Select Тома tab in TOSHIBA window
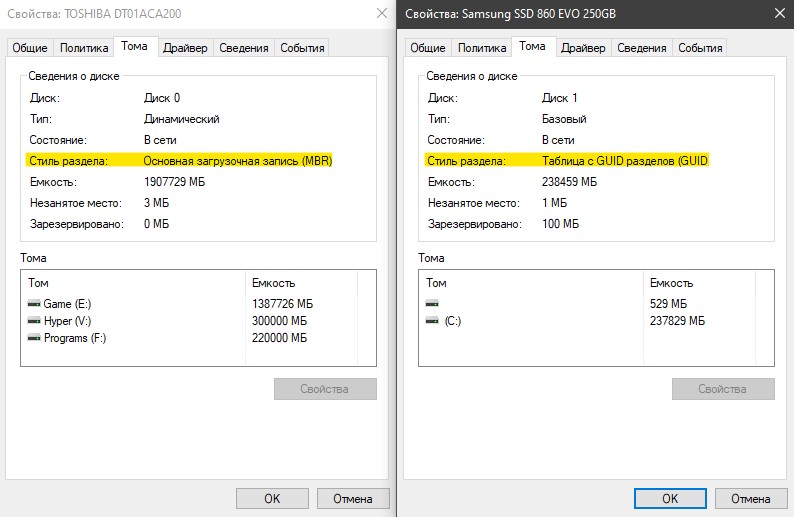 pos(135,46)
